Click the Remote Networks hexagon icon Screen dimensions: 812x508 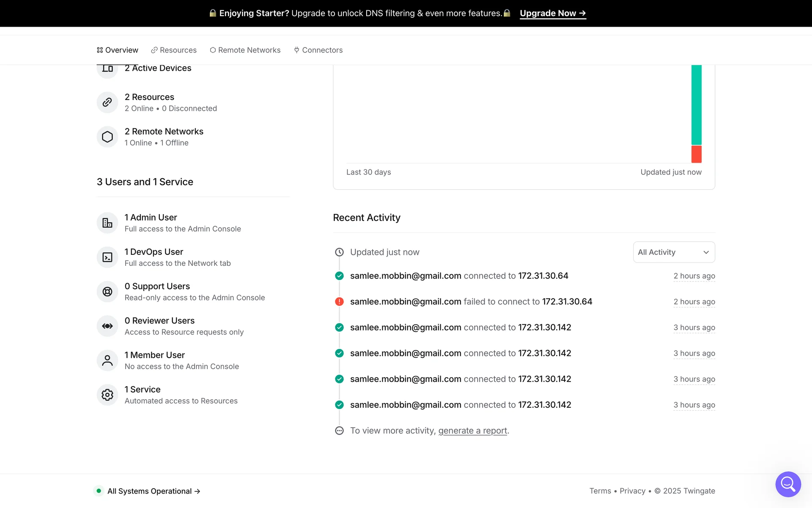(107, 137)
